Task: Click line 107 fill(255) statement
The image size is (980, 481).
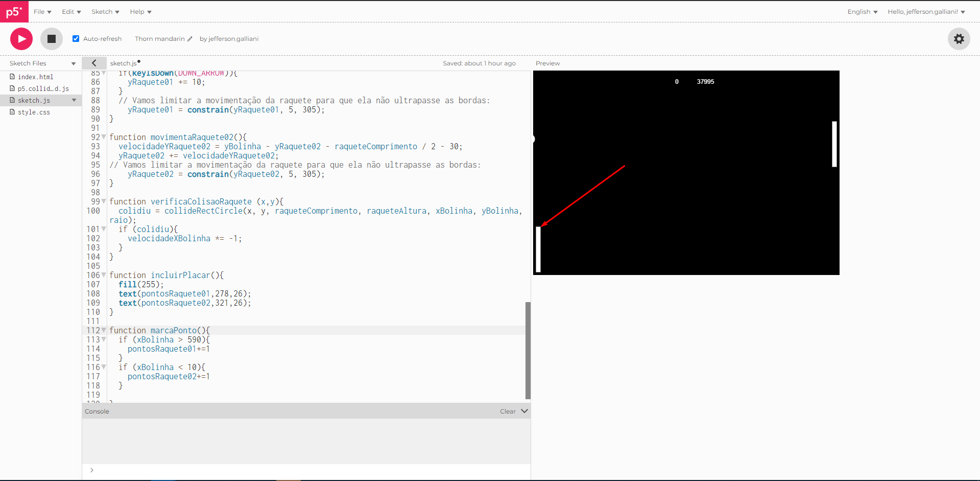Action: [141, 284]
